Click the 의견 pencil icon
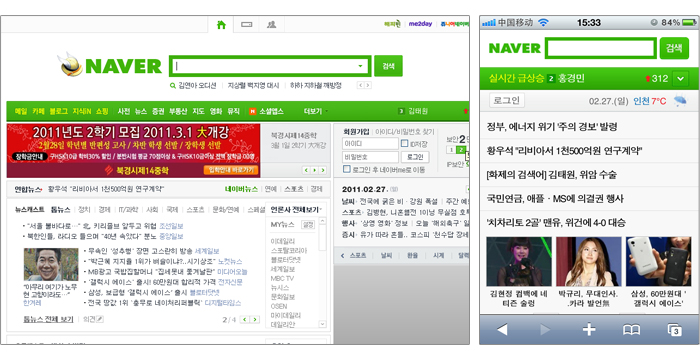700x363 pixels. pos(100,319)
